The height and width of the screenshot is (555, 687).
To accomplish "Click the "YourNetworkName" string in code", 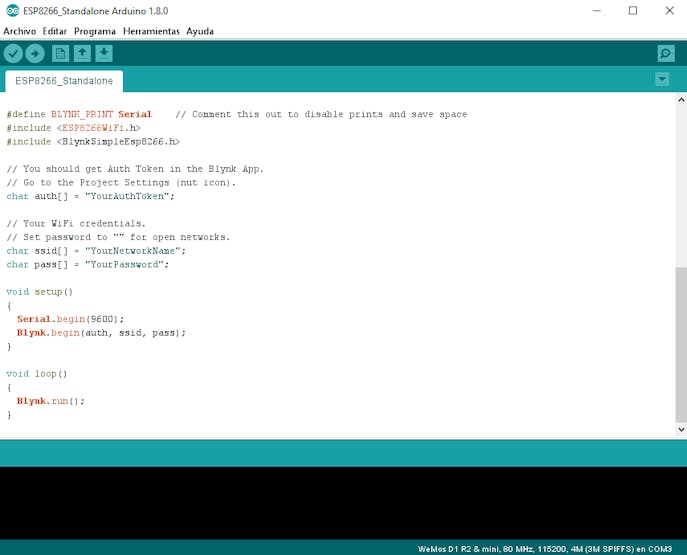I will [x=135, y=251].
